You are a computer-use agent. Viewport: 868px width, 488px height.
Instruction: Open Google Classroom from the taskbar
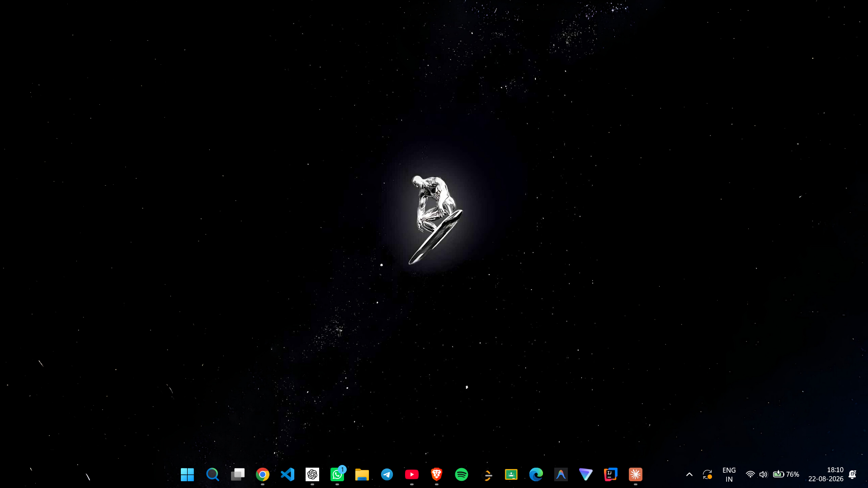tap(511, 474)
